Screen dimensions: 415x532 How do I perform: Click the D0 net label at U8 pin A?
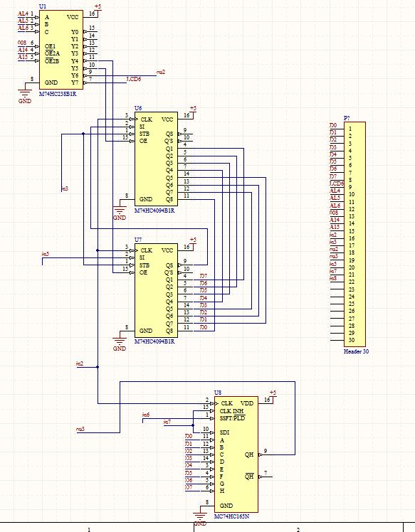[x=189, y=436]
